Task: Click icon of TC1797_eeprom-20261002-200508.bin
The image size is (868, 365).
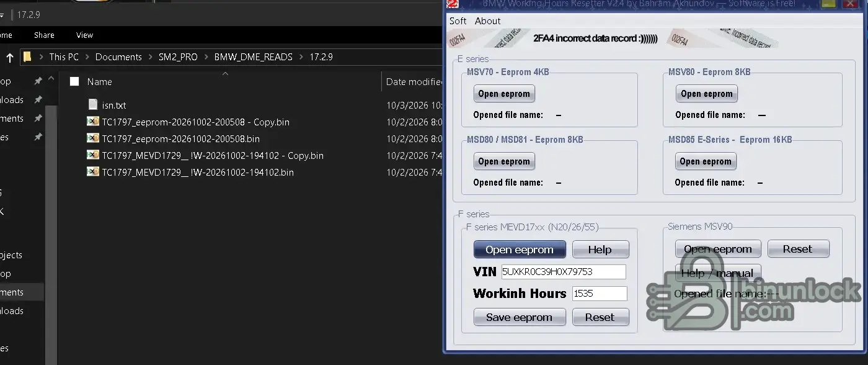Action: [x=93, y=138]
